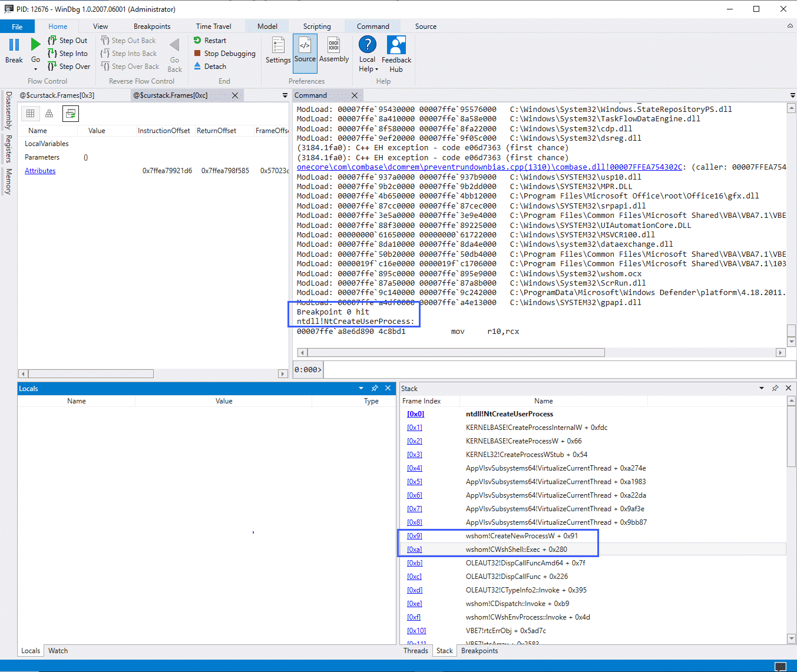This screenshot has height=672, width=797.
Task: Open the Stack panel options dropdown
Action: pos(762,388)
